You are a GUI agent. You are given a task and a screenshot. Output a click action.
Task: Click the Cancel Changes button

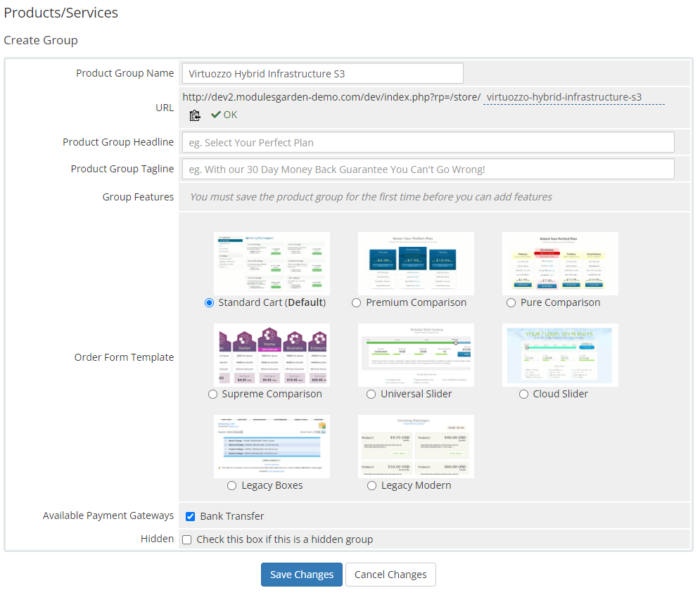click(x=390, y=575)
